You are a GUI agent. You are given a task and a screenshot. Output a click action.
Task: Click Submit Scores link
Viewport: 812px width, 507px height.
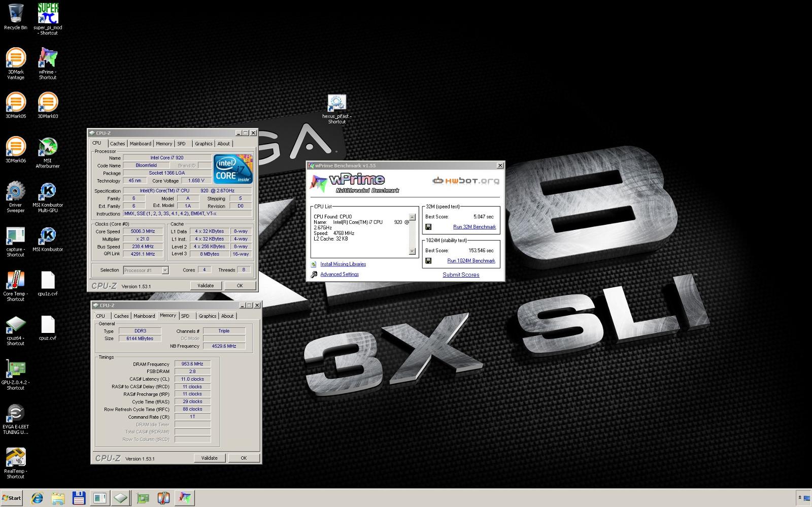coord(461,275)
